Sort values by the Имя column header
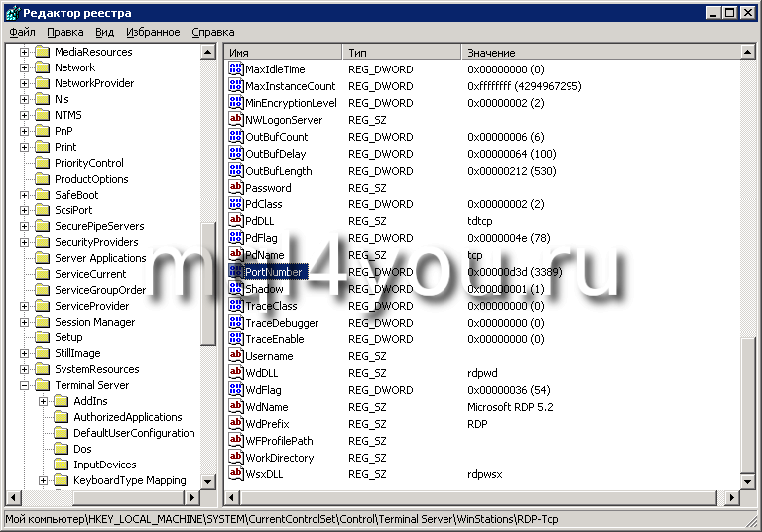762x532 pixels. coord(283,52)
